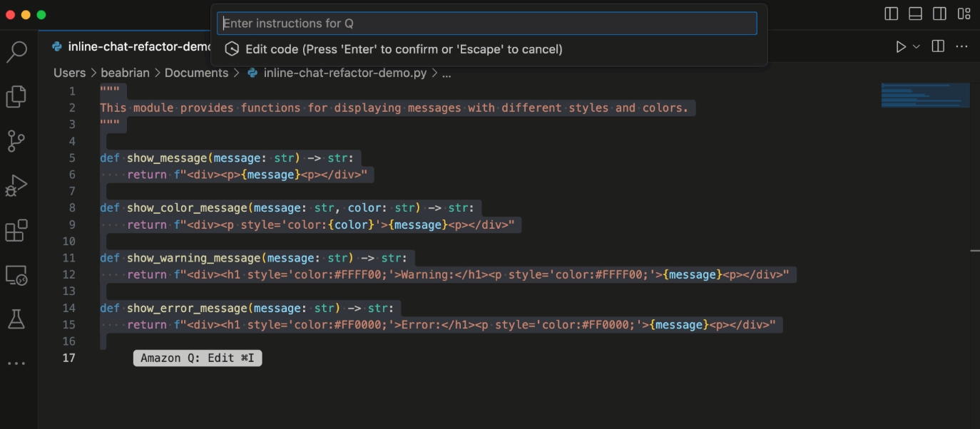Viewport: 980px width, 429px height.
Task: Open the Extensions view
Action: click(17, 229)
